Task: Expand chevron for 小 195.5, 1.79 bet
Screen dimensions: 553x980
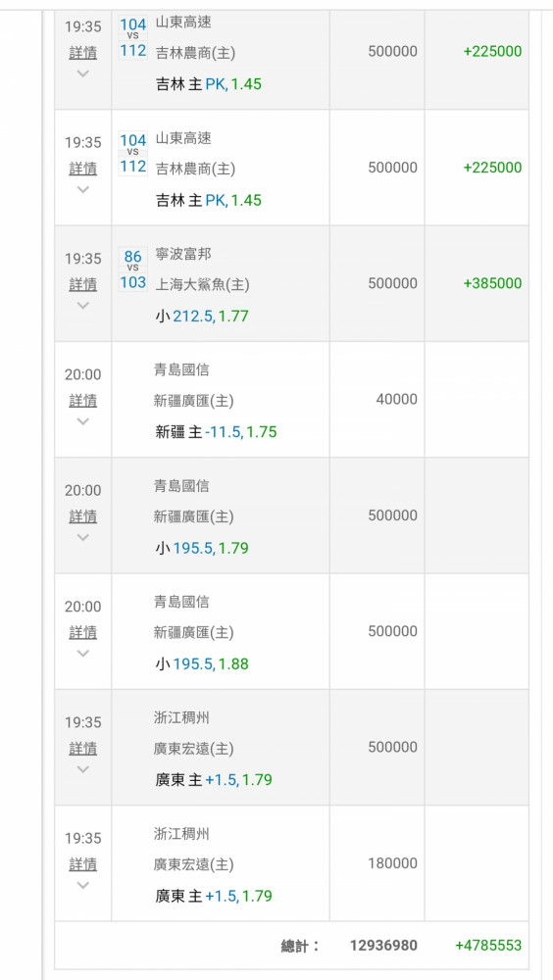Action: pos(83,537)
